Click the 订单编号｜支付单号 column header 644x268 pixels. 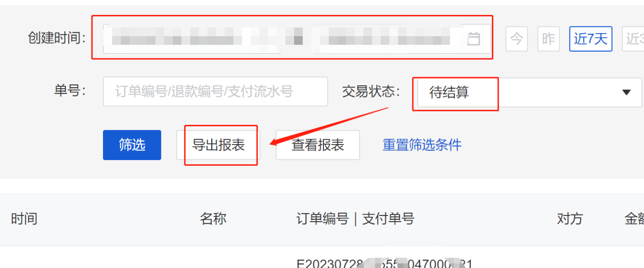point(355,219)
